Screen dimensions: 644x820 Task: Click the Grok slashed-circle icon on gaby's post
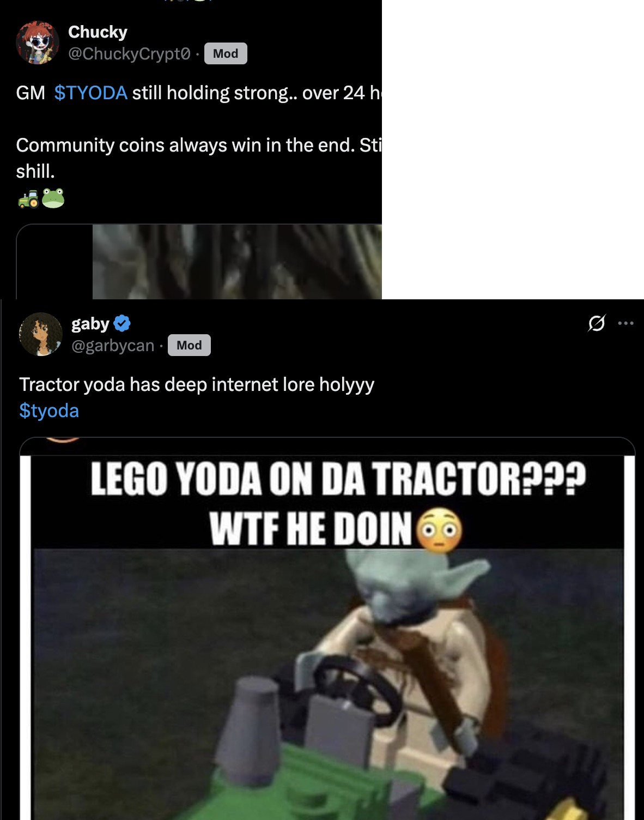597,323
